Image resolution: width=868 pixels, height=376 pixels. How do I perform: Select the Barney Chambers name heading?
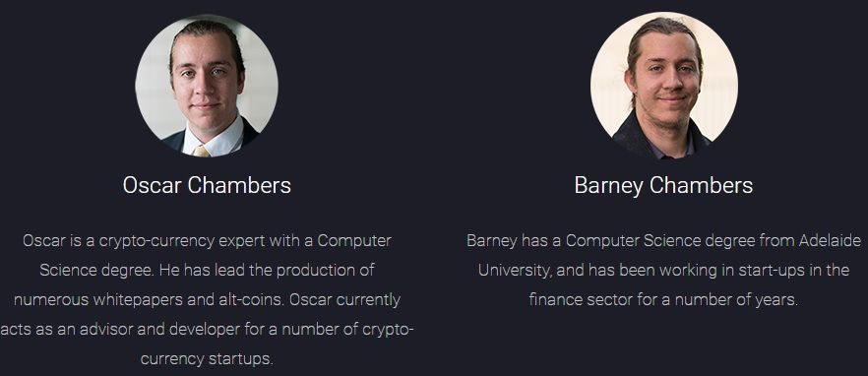tap(663, 185)
